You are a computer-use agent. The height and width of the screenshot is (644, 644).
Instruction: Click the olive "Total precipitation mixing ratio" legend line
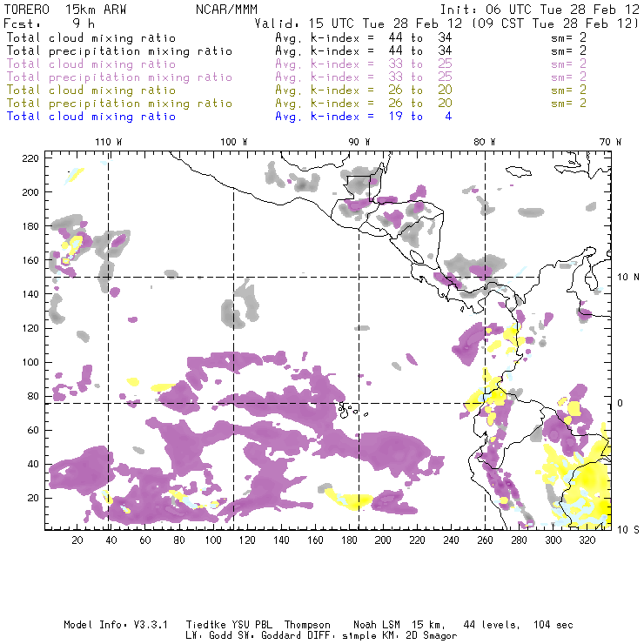coord(119,104)
